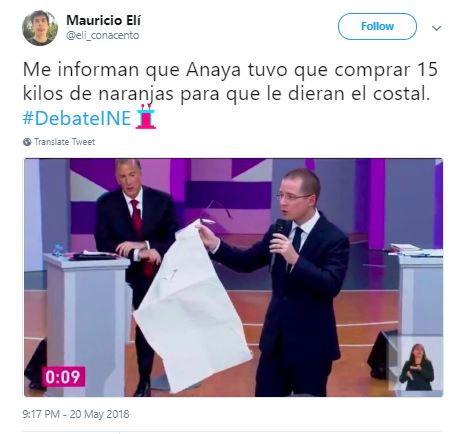Select Translate Tweet text link
Viewport: 460px width, 434px height.
(x=65, y=142)
